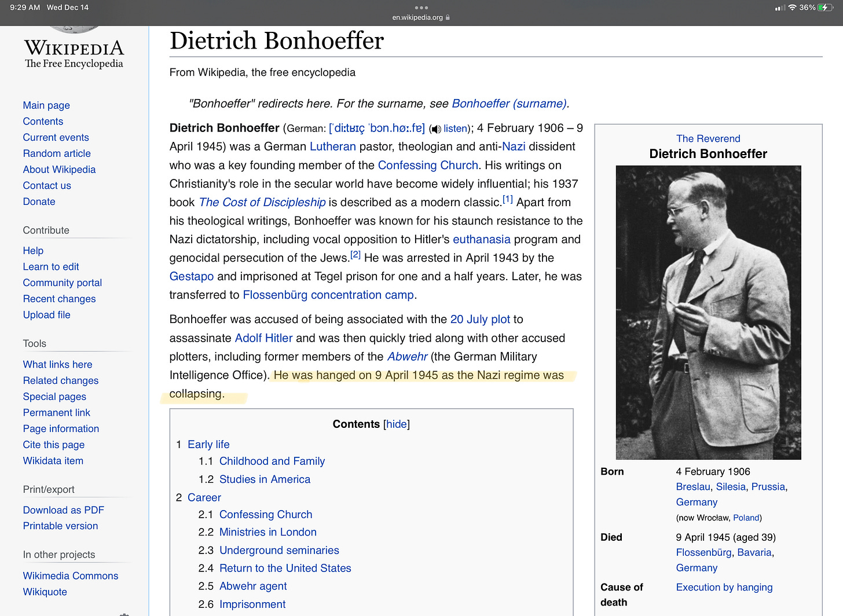Image resolution: width=843 pixels, height=616 pixels.
Task: Open Breslau link in infobox
Action: coord(693,487)
